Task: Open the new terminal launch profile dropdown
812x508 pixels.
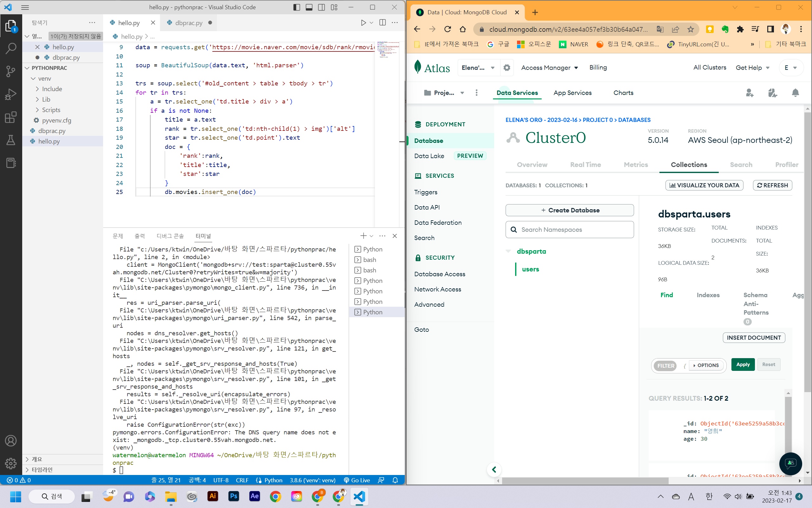Action: pos(371,236)
